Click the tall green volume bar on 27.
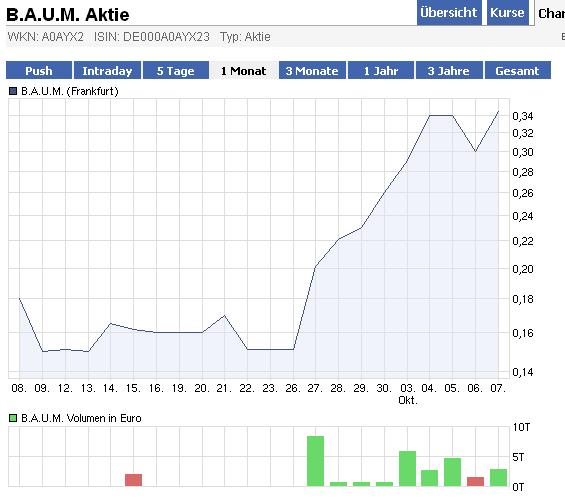Viewport: 565px width, 501px height. pyautogui.click(x=315, y=461)
